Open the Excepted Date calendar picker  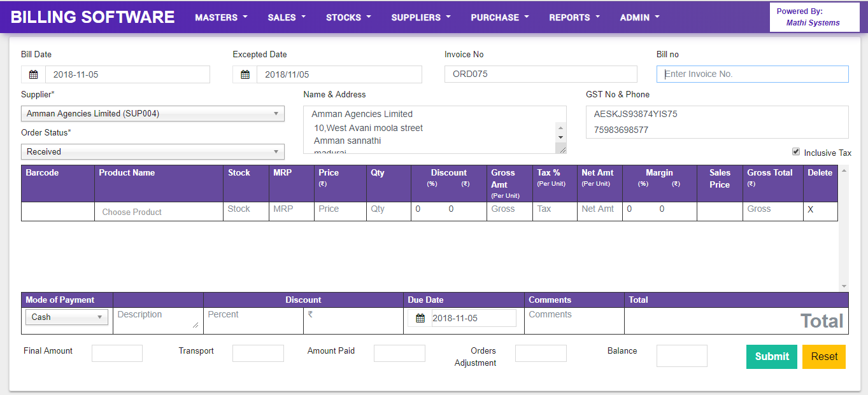point(245,74)
